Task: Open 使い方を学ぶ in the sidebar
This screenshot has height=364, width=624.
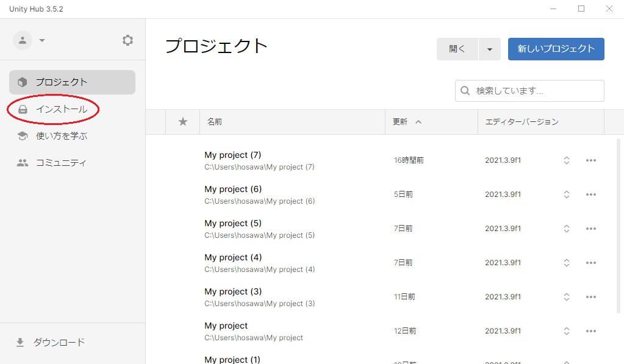Action: point(61,136)
